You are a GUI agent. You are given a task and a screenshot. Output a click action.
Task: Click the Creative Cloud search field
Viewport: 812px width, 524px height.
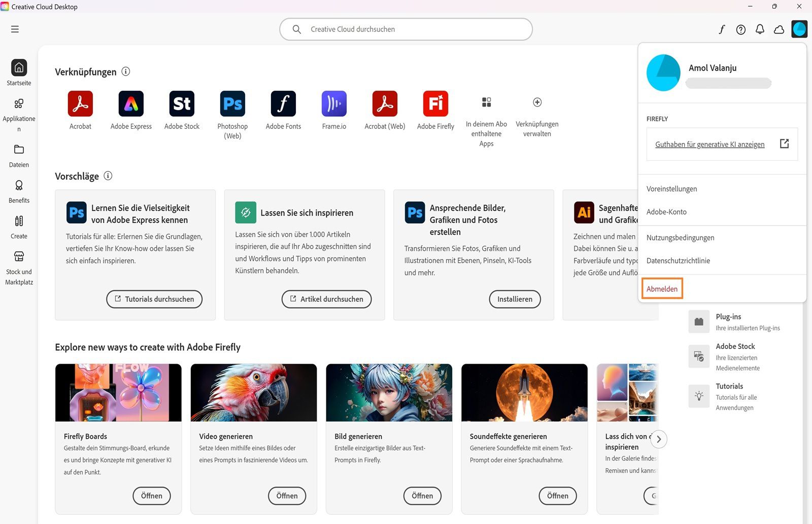click(x=406, y=29)
